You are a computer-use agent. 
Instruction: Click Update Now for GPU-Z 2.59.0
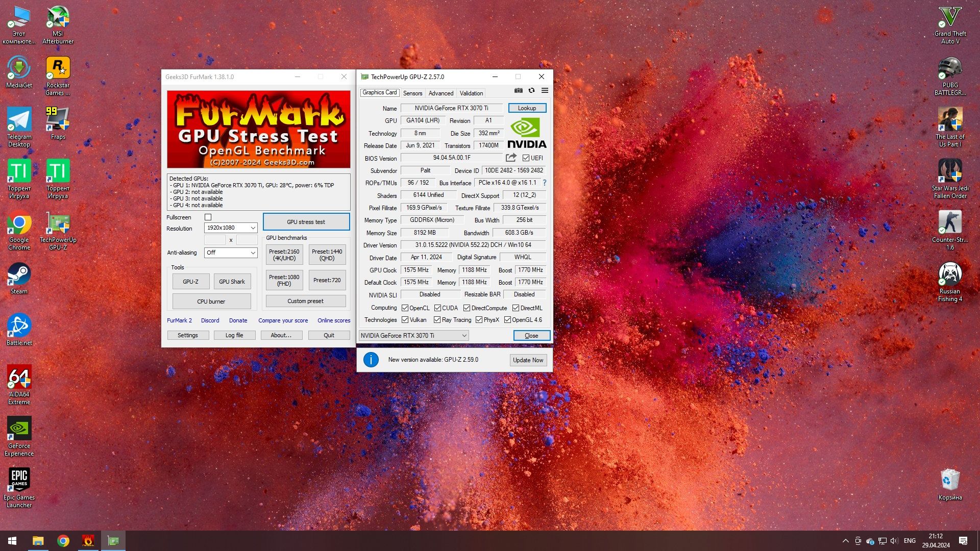click(528, 360)
